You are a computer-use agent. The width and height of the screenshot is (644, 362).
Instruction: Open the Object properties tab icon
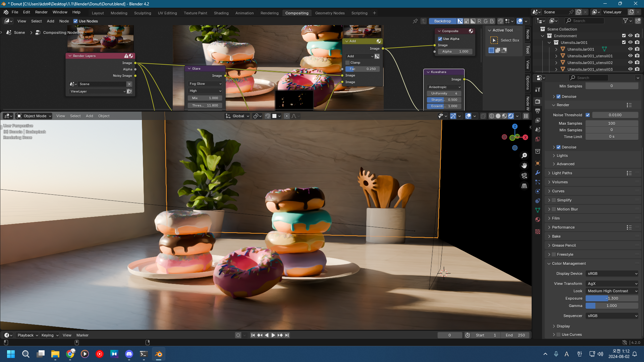click(538, 163)
